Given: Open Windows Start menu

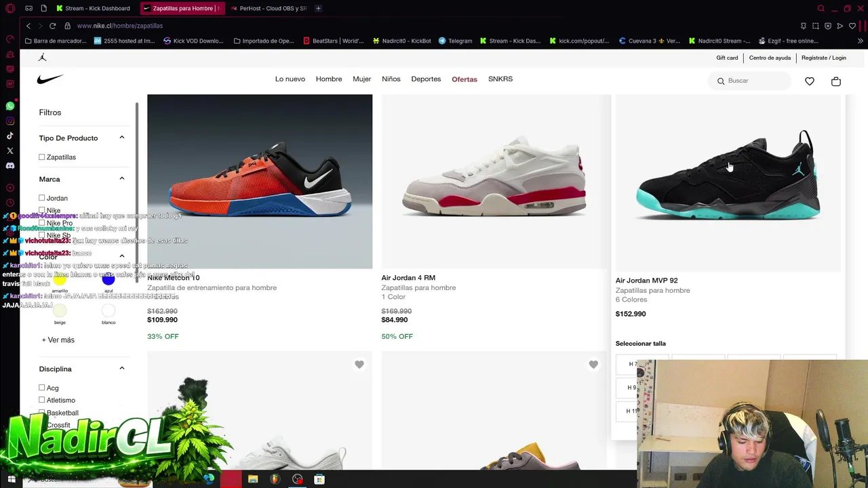Looking at the screenshot, I should (12, 479).
